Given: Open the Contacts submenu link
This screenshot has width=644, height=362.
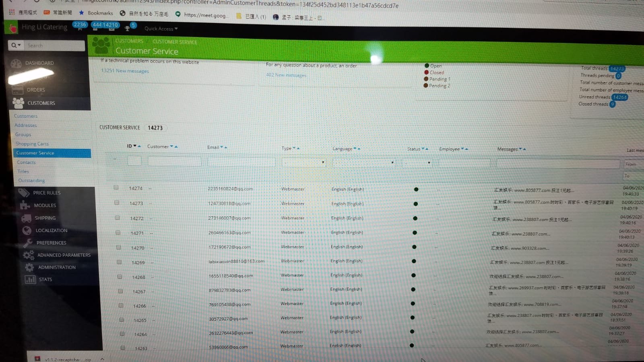Looking at the screenshot, I should (x=27, y=162).
